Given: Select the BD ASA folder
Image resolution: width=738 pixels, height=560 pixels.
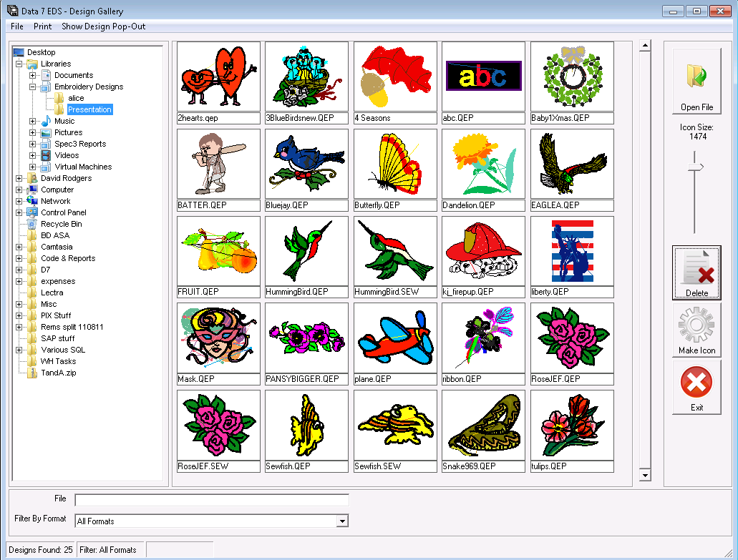Looking at the screenshot, I should [55, 235].
